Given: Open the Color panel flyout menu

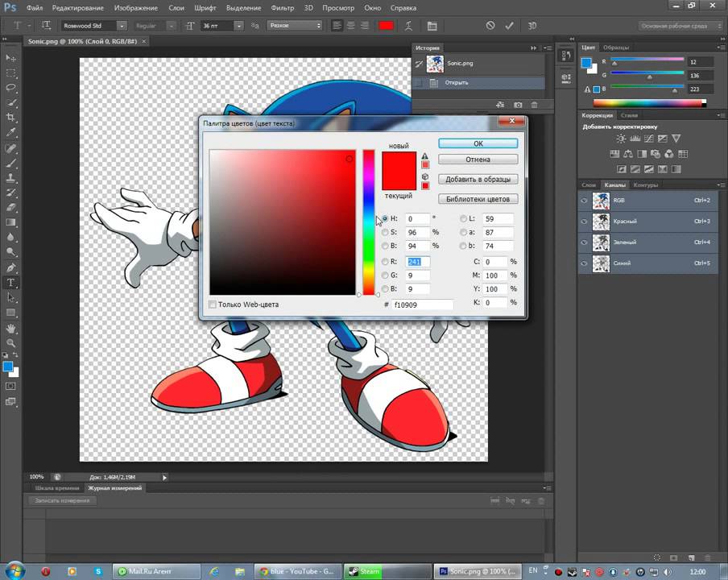Looking at the screenshot, I should pyautogui.click(x=722, y=48).
